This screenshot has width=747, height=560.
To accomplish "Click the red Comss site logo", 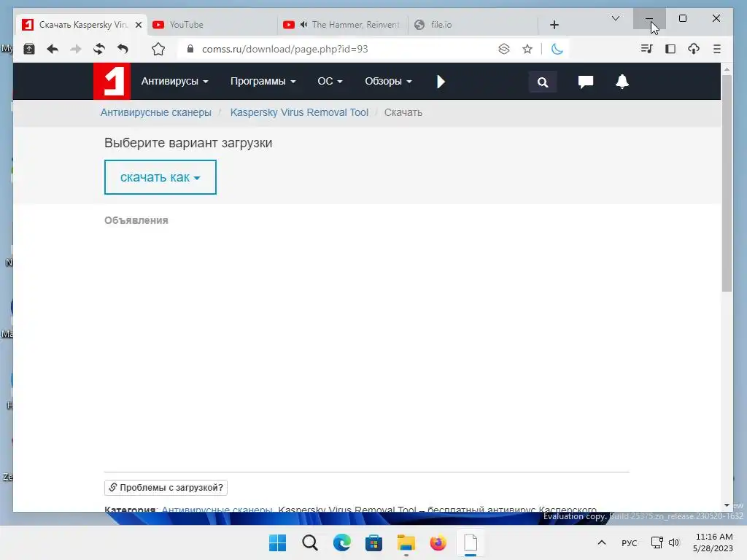I will pos(112,82).
